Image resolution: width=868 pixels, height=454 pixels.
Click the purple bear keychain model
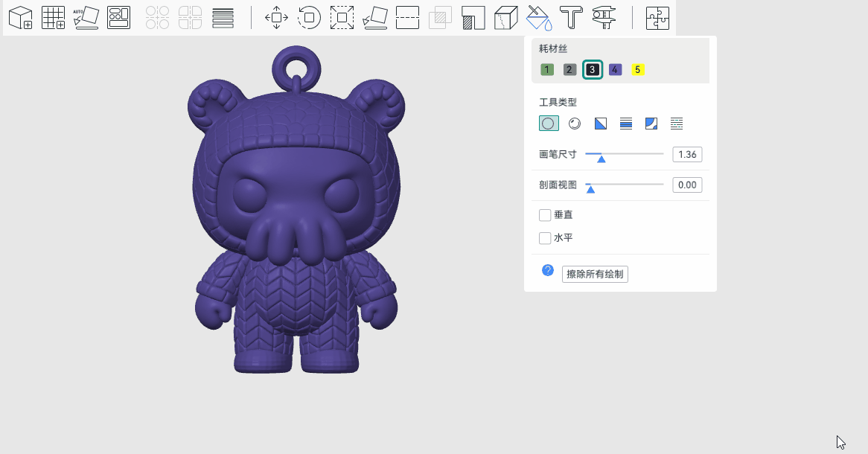pyautogui.click(x=296, y=211)
